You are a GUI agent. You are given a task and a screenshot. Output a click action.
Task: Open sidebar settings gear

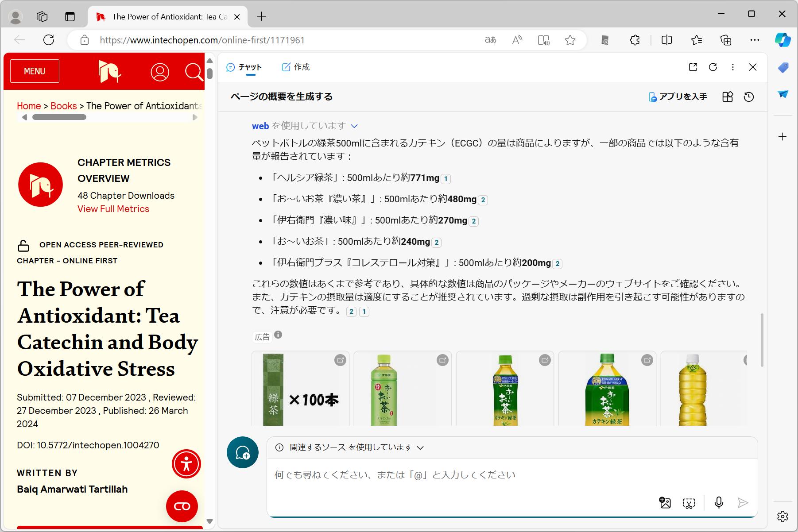[783, 516]
